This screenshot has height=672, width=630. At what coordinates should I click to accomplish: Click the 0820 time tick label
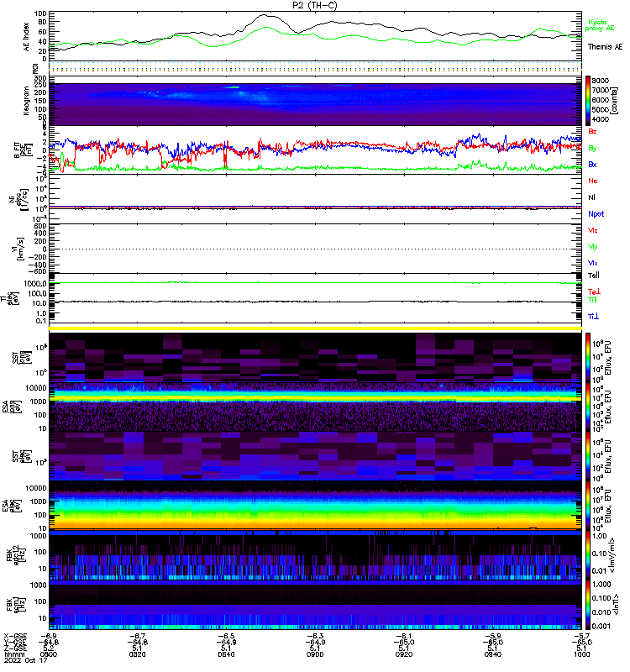138,654
